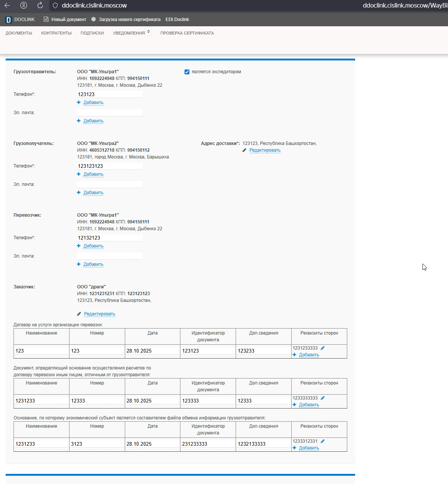The width and height of the screenshot is (448, 484).
Task: Uncheck the 'является экспедитором' checkbox
Action: (x=187, y=72)
